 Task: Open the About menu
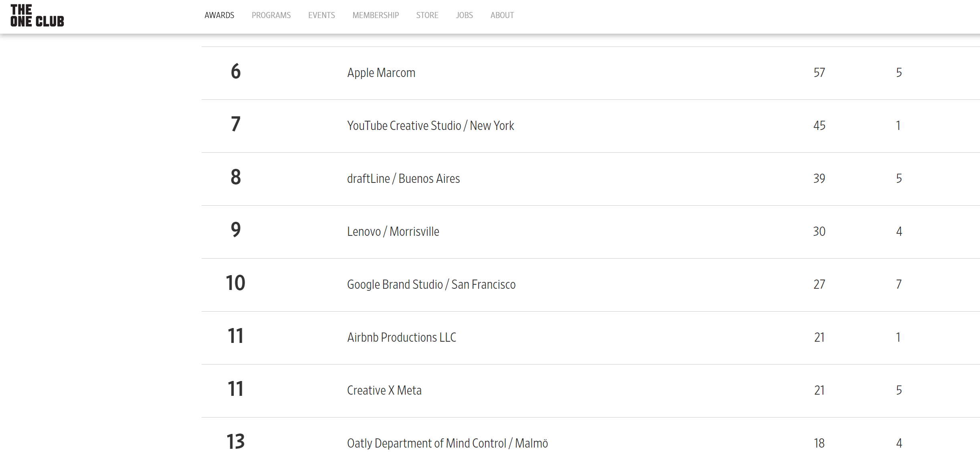502,15
